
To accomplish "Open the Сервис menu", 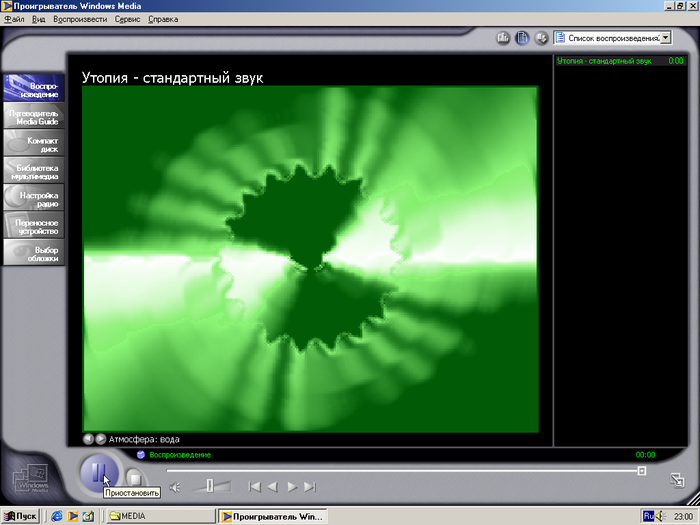I will point(128,19).
